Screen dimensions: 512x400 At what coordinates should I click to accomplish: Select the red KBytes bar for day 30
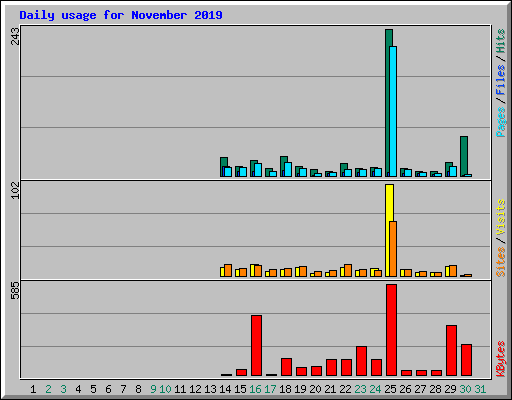466,360
